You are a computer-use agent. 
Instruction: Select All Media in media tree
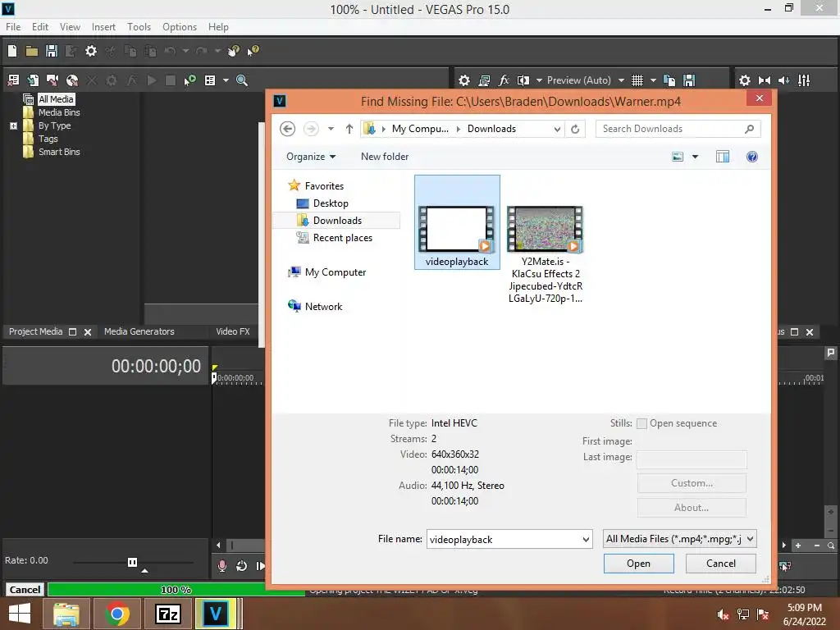[56, 99]
